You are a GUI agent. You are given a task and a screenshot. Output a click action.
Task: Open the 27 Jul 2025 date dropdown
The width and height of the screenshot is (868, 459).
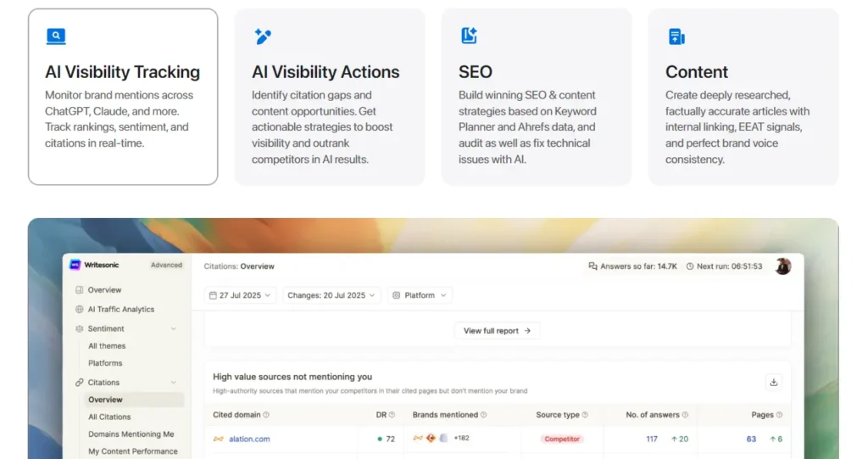[240, 295]
